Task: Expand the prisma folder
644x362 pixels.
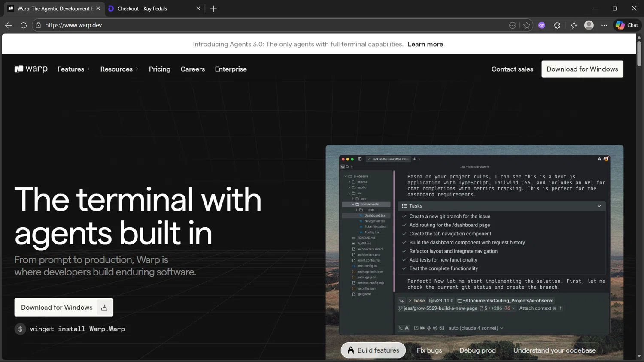Action: pos(349,182)
